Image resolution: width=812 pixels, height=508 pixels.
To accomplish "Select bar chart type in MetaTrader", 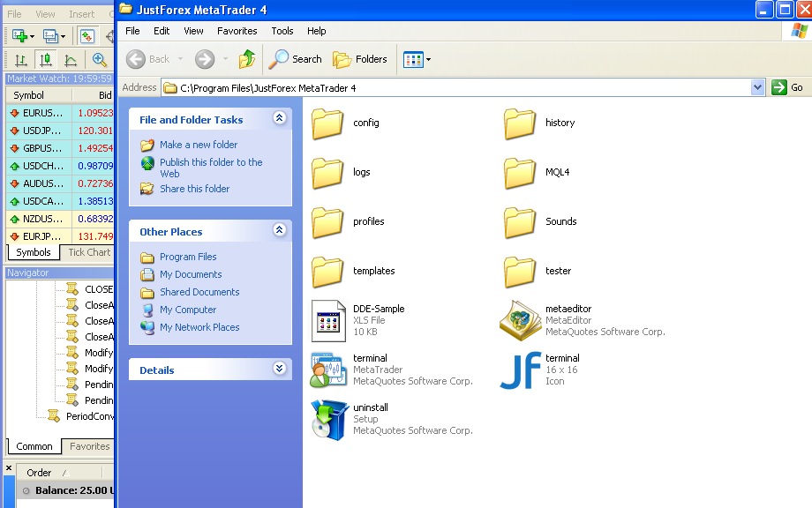I will coord(20,60).
